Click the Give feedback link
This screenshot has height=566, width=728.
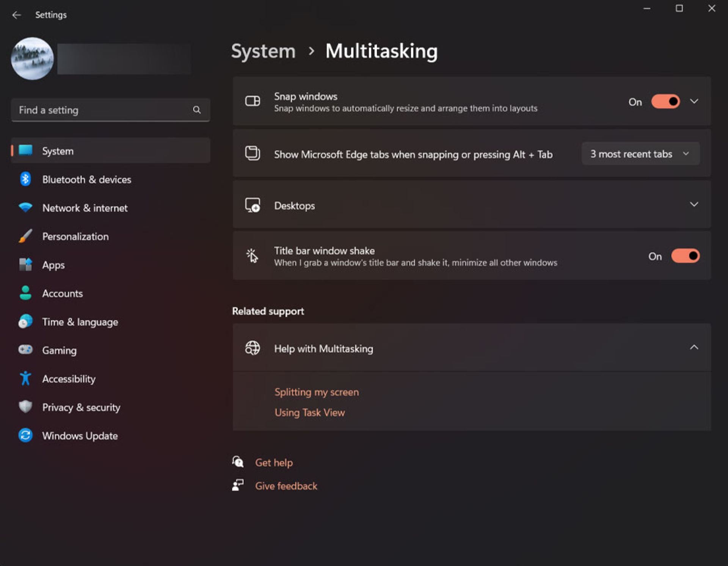pos(286,486)
